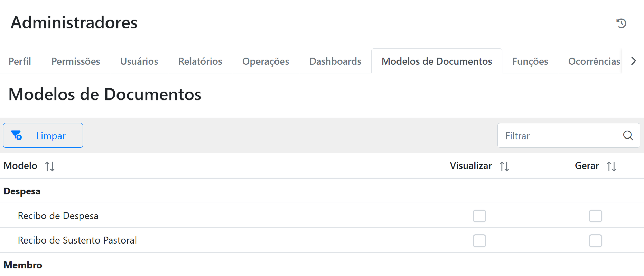Switch to the Permissões tab
This screenshot has width=644, height=276.
click(76, 61)
